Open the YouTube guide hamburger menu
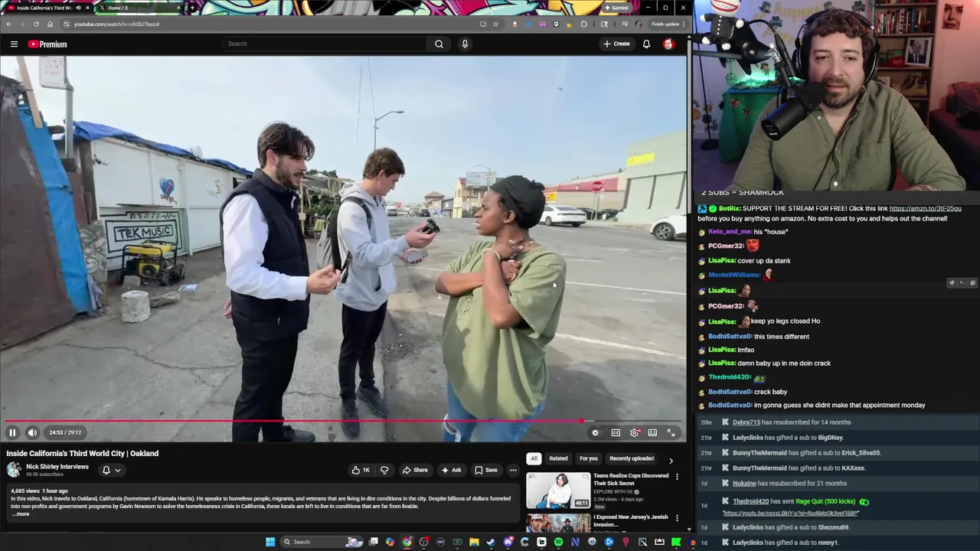The width and height of the screenshot is (980, 551). (14, 44)
